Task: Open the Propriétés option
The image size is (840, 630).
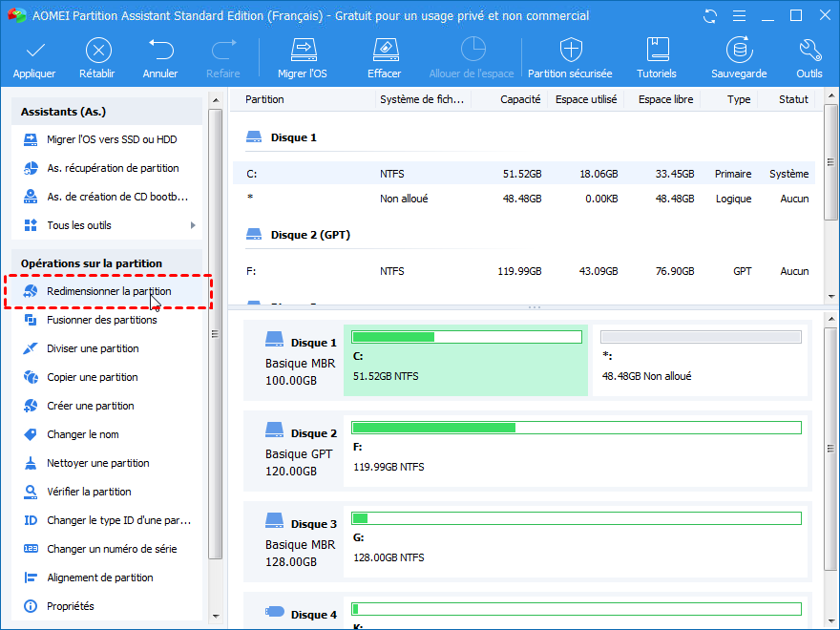Action: pos(70,606)
